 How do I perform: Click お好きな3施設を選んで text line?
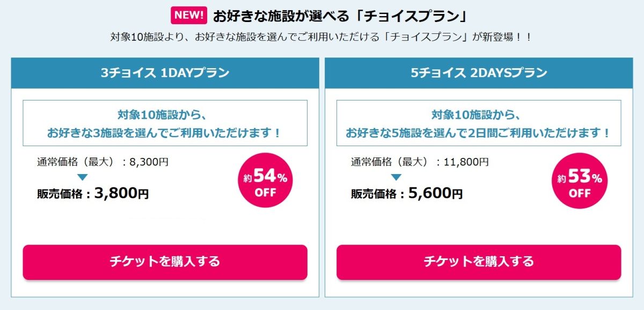click(x=164, y=133)
